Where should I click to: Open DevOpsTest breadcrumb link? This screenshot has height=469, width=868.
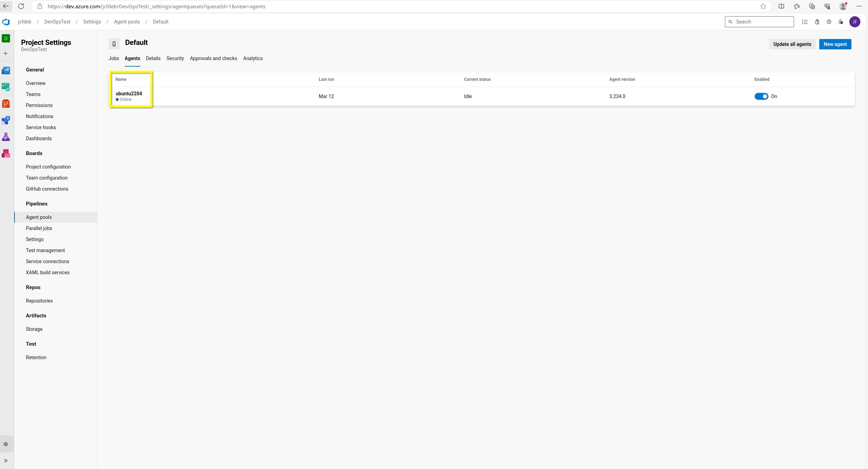pyautogui.click(x=57, y=22)
